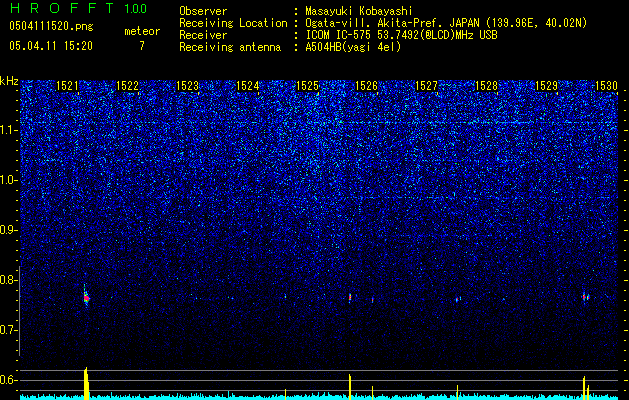Click the strong meteor echo after 1521
This screenshot has width=629, height=400.
coord(86,297)
